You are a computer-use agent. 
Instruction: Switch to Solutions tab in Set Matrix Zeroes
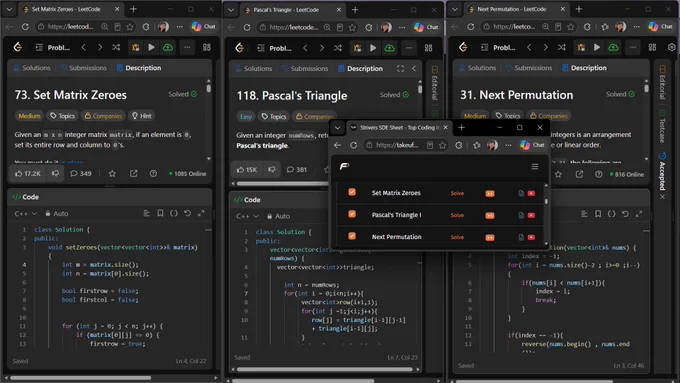pyautogui.click(x=32, y=68)
